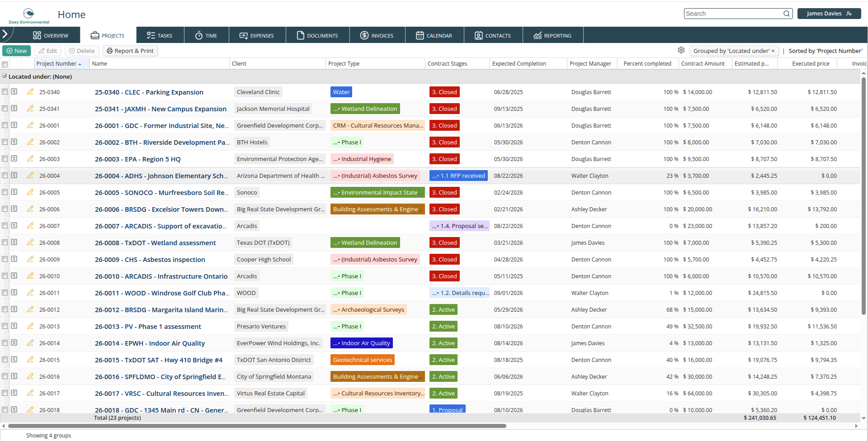The image size is (868, 442).
Task: Open project 26-0003 - EPA - Region 5 HQ
Action: pos(138,159)
